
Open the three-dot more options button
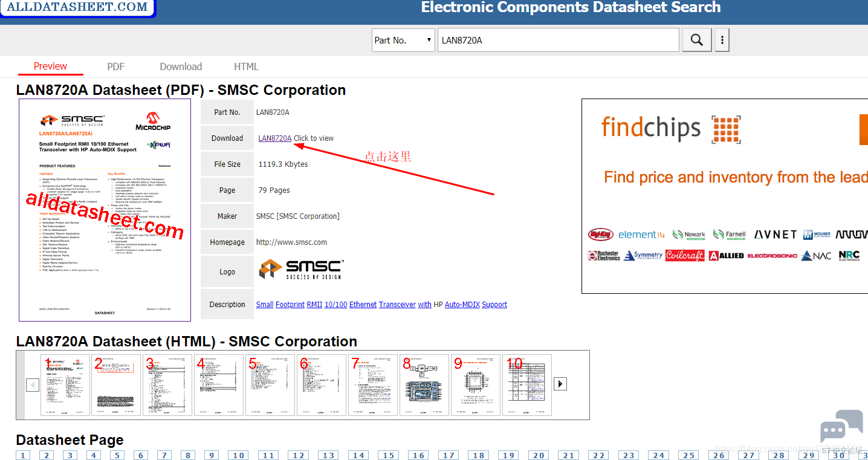(722, 40)
